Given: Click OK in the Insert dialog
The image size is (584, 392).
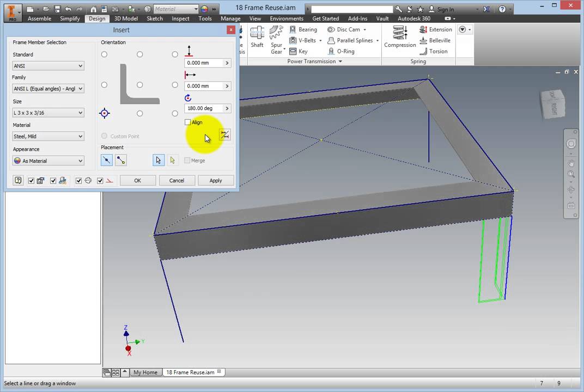Looking at the screenshot, I should (137, 181).
